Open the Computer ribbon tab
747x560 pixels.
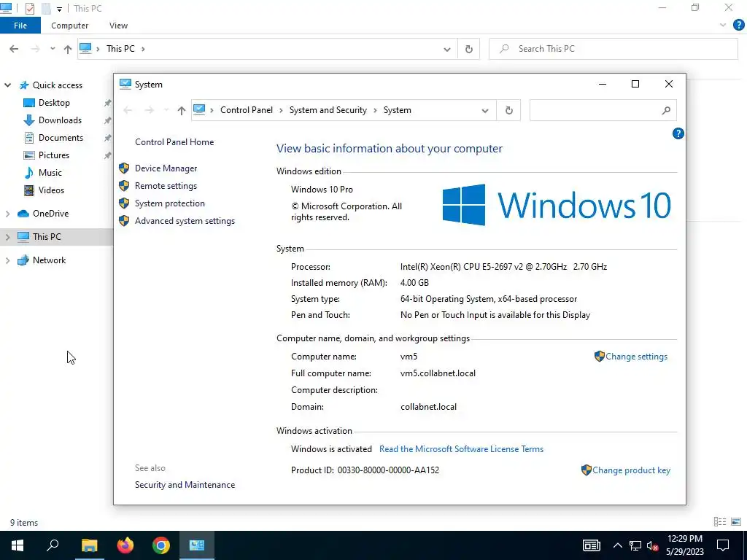[69, 26]
